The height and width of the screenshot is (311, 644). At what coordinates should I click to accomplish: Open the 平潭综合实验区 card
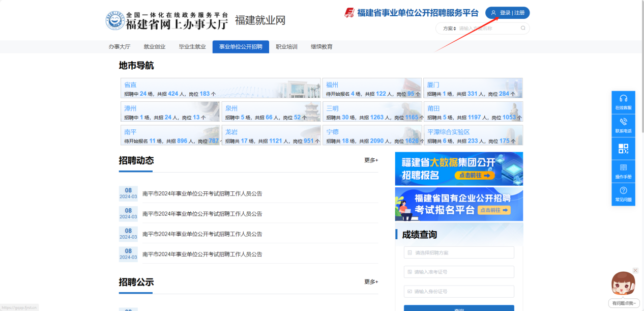473,135
